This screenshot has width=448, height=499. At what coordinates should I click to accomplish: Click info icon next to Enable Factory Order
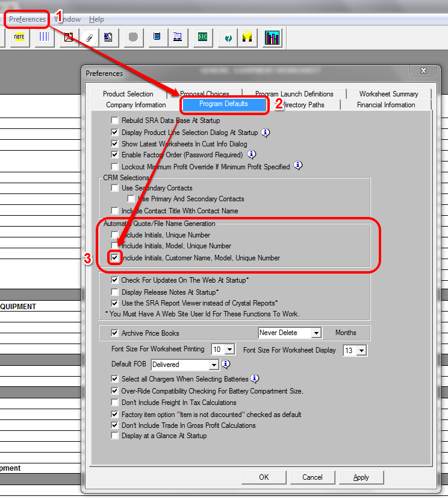point(252,155)
